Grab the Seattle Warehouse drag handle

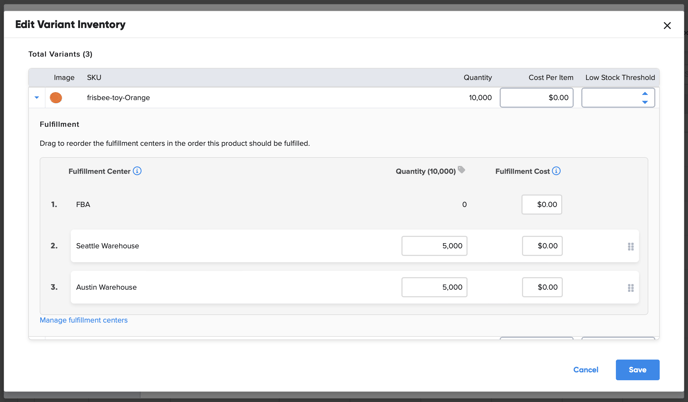tap(631, 247)
